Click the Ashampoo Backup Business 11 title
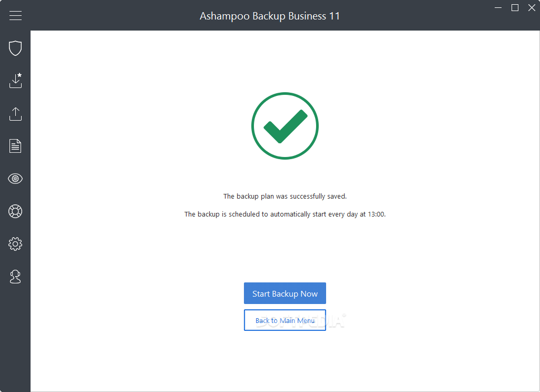Screen dimensions: 540x392 [270, 16]
